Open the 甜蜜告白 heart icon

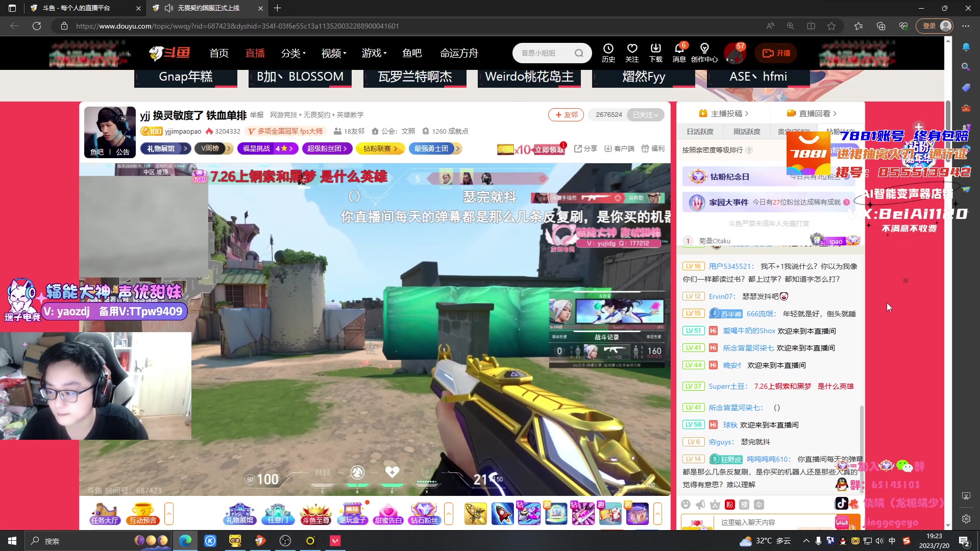click(x=388, y=513)
